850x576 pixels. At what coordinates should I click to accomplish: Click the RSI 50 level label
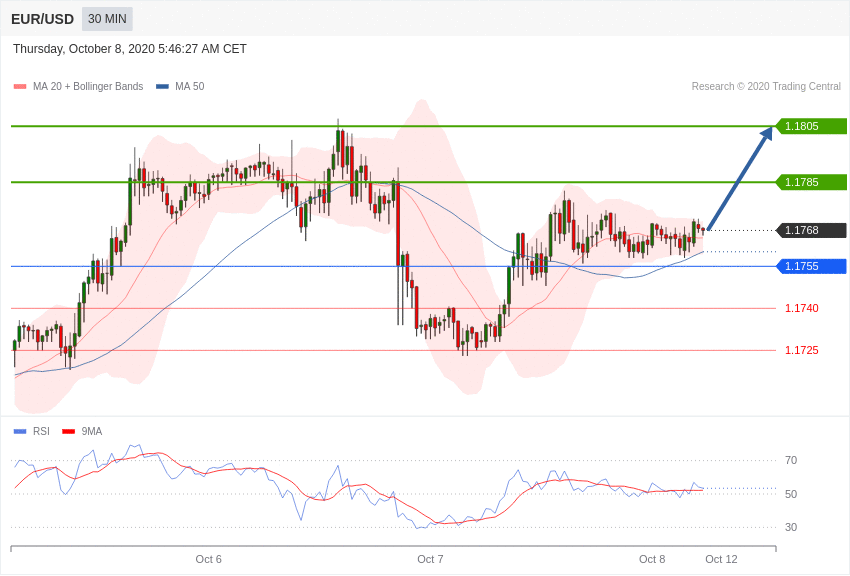(791, 494)
